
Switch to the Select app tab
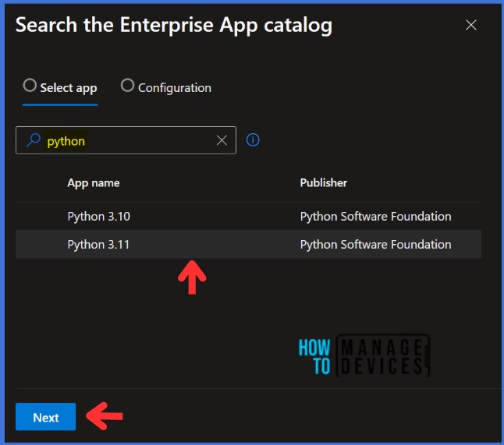tap(60, 88)
